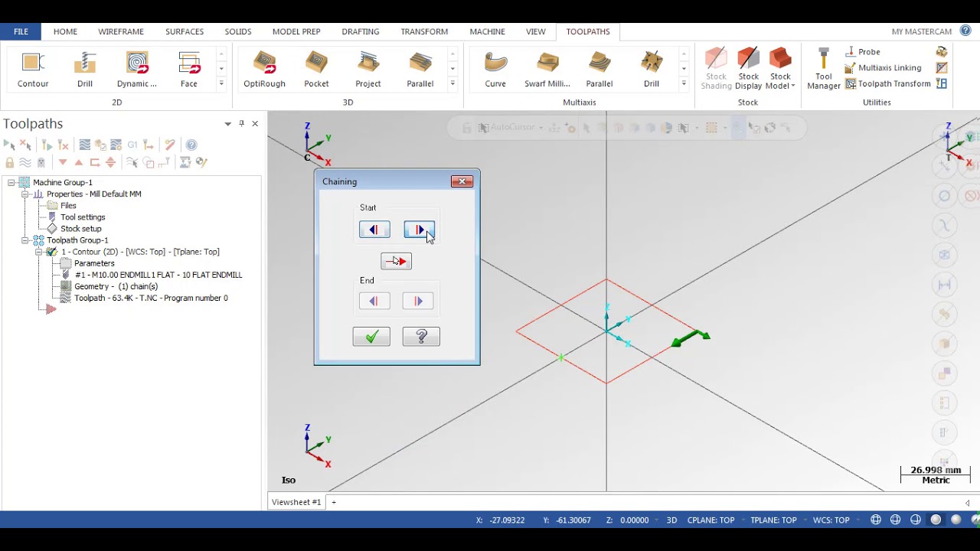This screenshot has width=980, height=551.
Task: Collapse Properties - Mill Default MM node
Action: 25,194
